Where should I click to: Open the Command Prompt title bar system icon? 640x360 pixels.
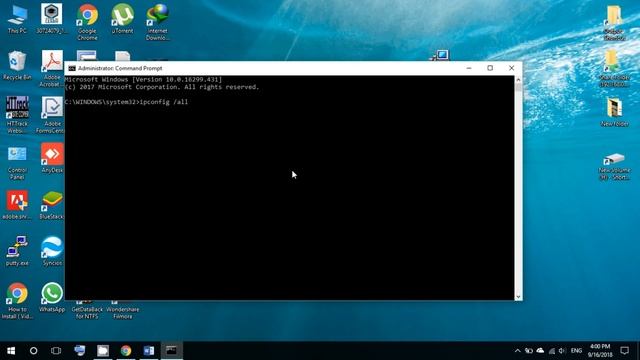72,68
